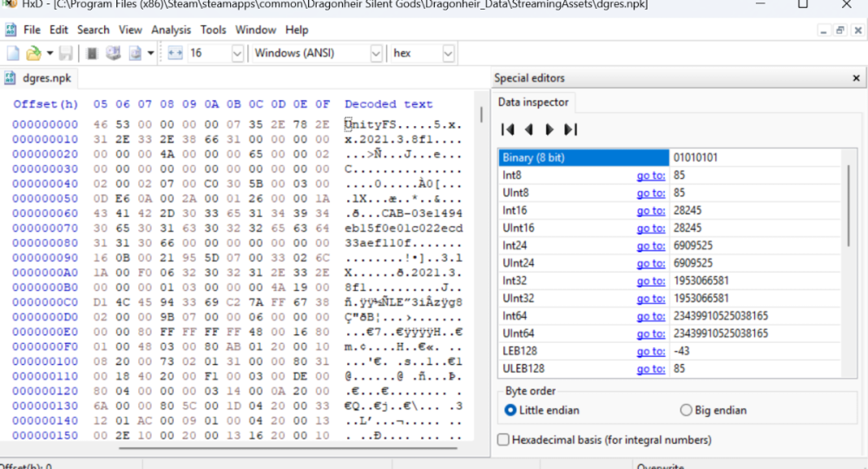Click decoded text UnityFS in first row
This screenshot has height=469, width=868.
tap(370, 124)
